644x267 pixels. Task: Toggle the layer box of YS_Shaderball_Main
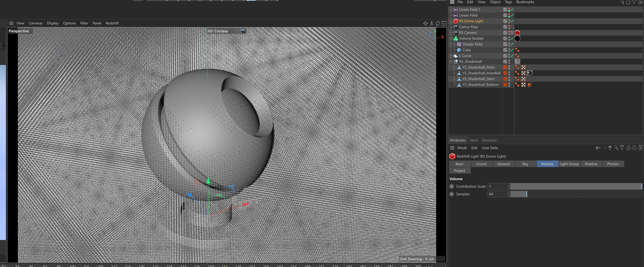point(505,67)
